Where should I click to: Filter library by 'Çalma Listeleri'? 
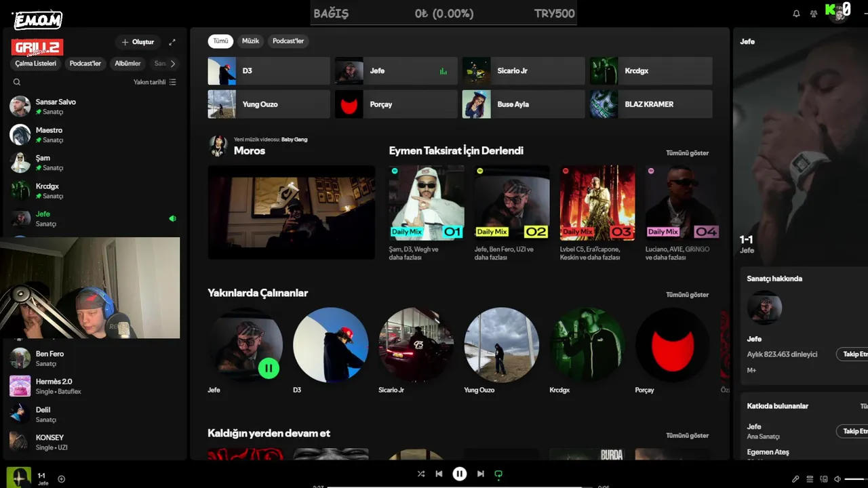coord(36,64)
